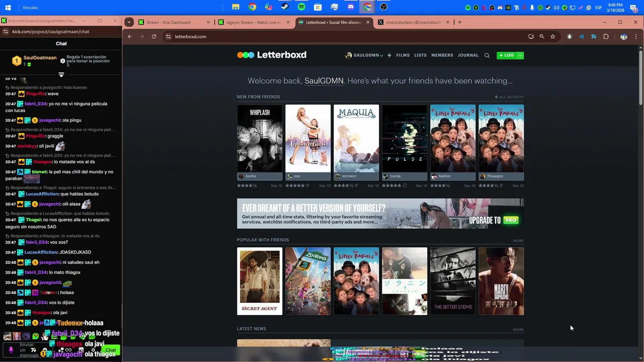644x362 pixels.
Task: Click MORE next to Popular With Friends
Action: tap(518, 241)
